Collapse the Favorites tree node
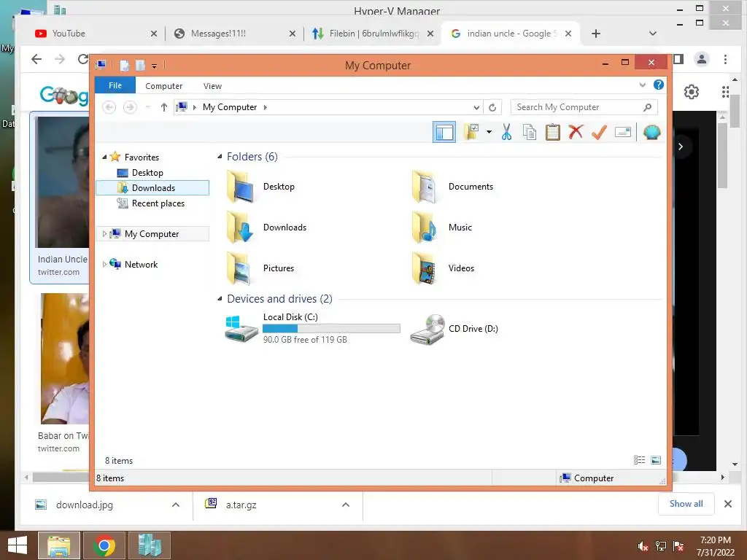 (104, 157)
